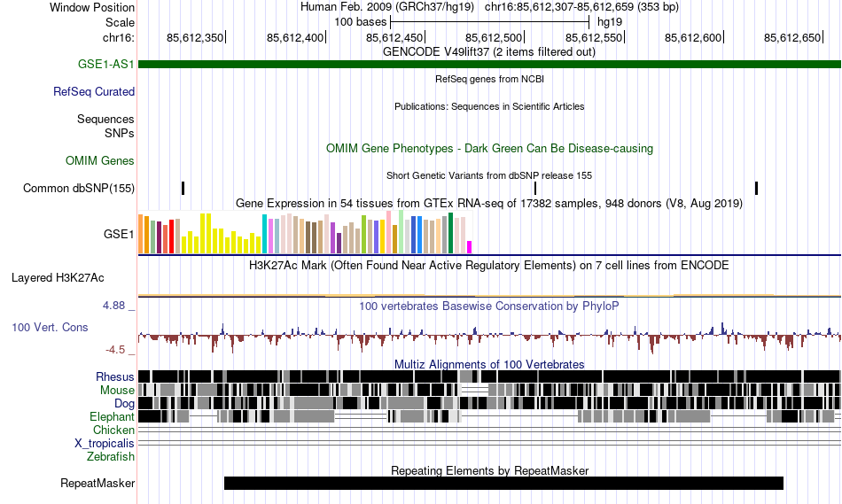Click Publications: Sequences in Scientific Articles title
Viewport: 842px width, 504px height.
tap(489, 106)
